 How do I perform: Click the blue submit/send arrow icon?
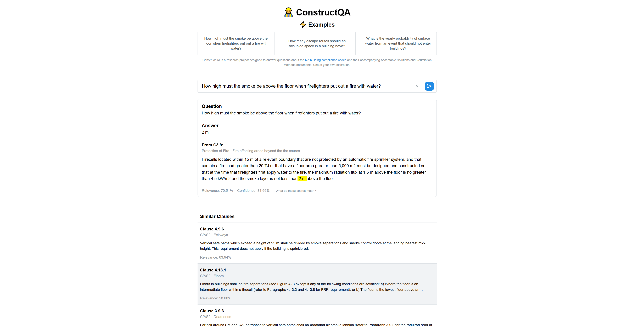pyautogui.click(x=429, y=86)
